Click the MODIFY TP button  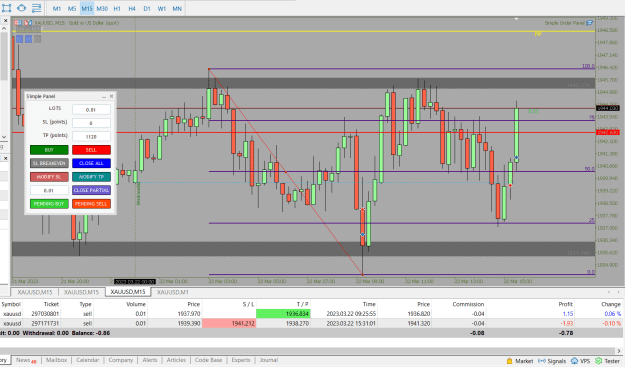tap(91, 177)
